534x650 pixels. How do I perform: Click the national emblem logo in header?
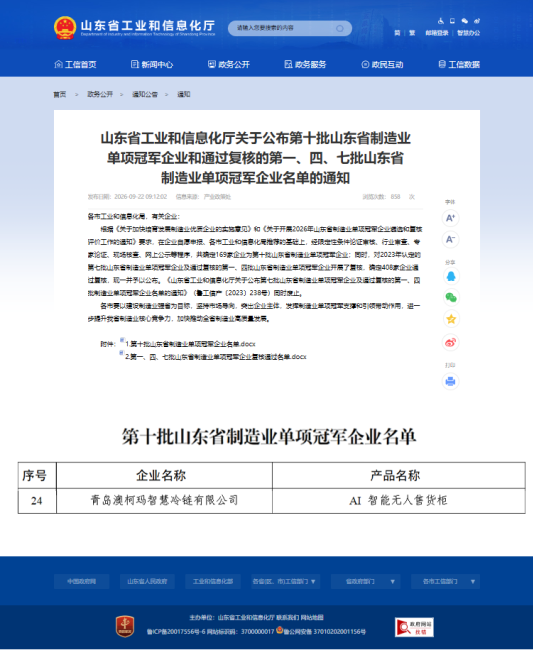point(65,28)
